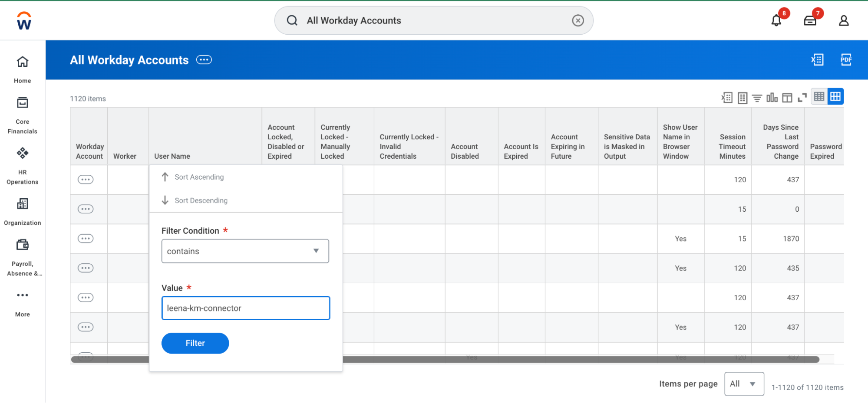Click Yes in the 435 days row
Viewport: 868px width, 403px height.
pyautogui.click(x=680, y=268)
